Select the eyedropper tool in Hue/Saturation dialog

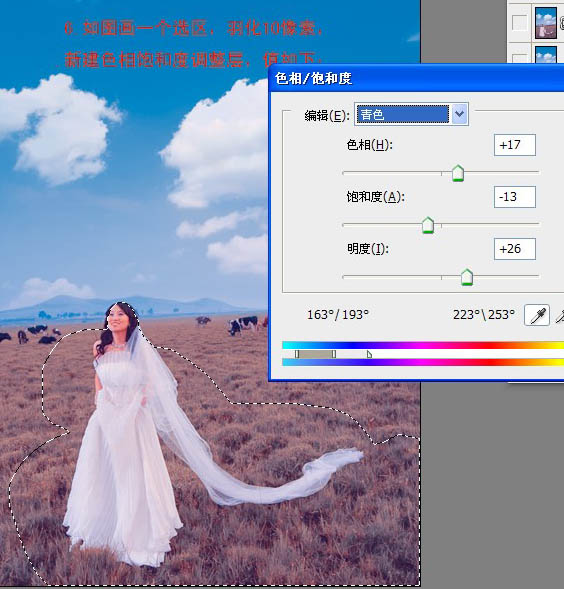tap(537, 315)
